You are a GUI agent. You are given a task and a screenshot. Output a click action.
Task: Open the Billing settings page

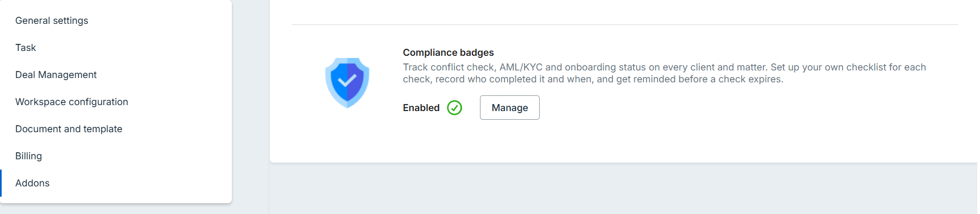click(29, 156)
